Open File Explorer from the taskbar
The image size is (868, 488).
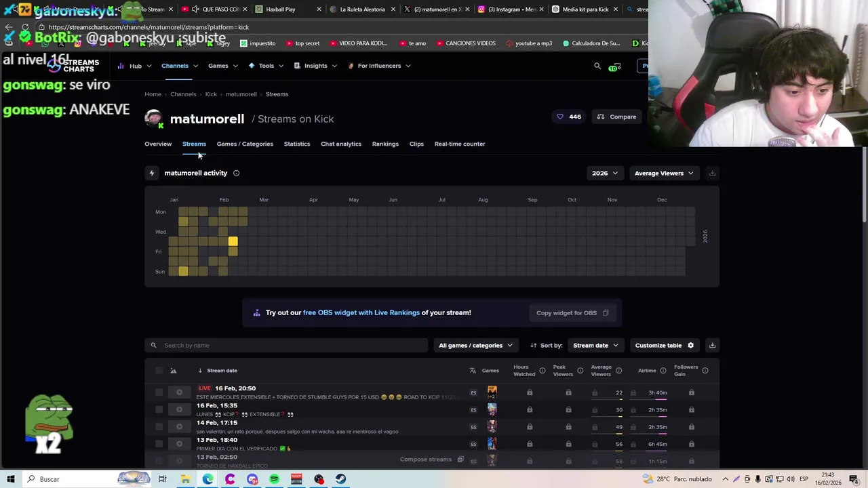(185, 479)
